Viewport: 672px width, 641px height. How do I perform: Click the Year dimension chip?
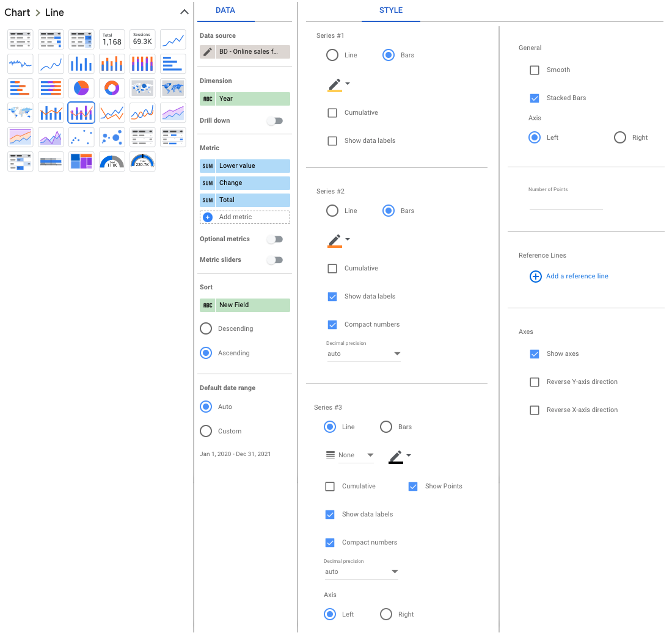click(245, 99)
